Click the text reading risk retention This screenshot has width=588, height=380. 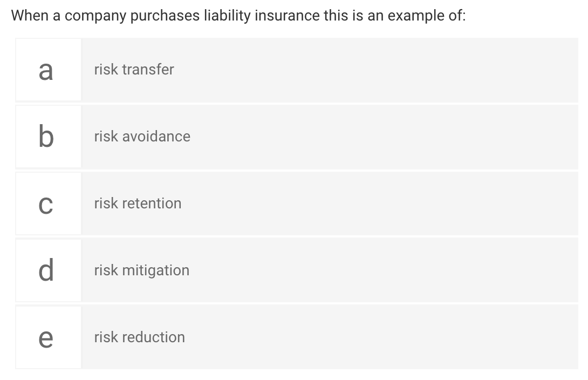click(x=138, y=203)
